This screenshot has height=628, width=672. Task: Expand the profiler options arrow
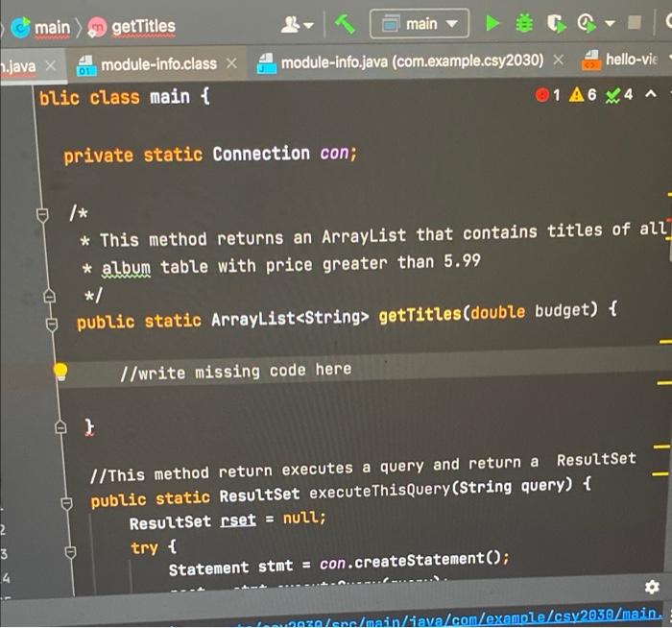point(610,24)
